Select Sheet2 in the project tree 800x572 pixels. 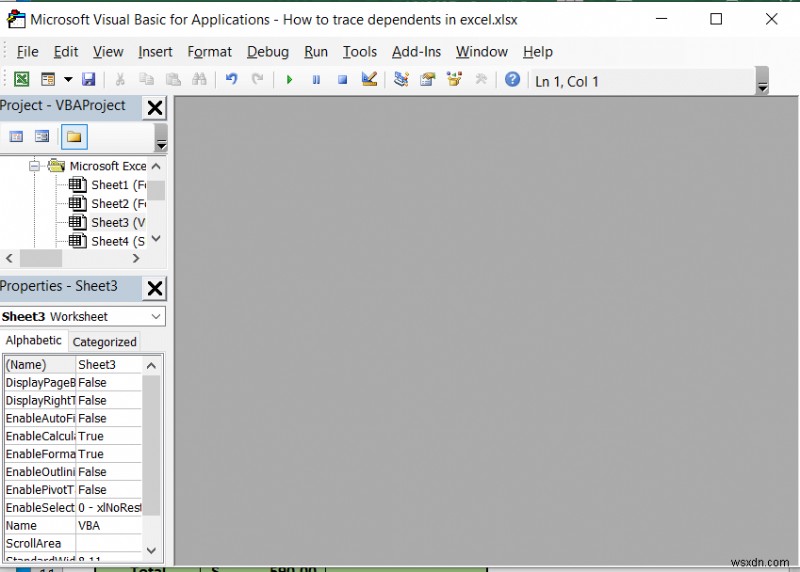(x=108, y=204)
